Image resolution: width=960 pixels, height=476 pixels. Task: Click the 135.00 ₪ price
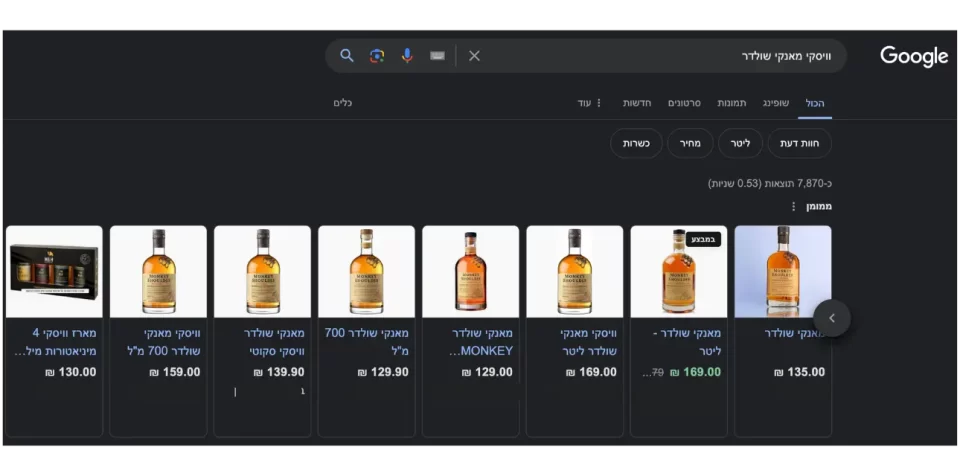[x=800, y=372]
